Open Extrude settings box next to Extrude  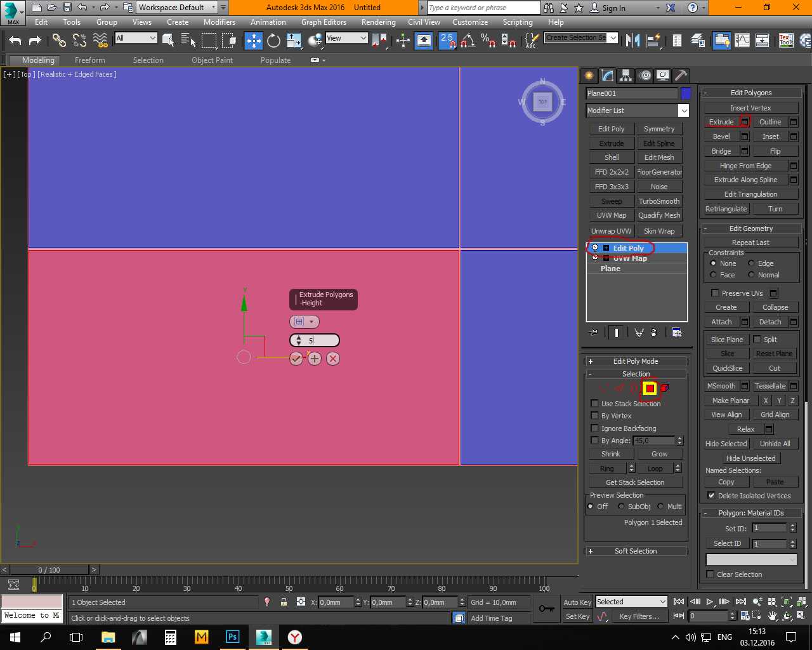745,122
